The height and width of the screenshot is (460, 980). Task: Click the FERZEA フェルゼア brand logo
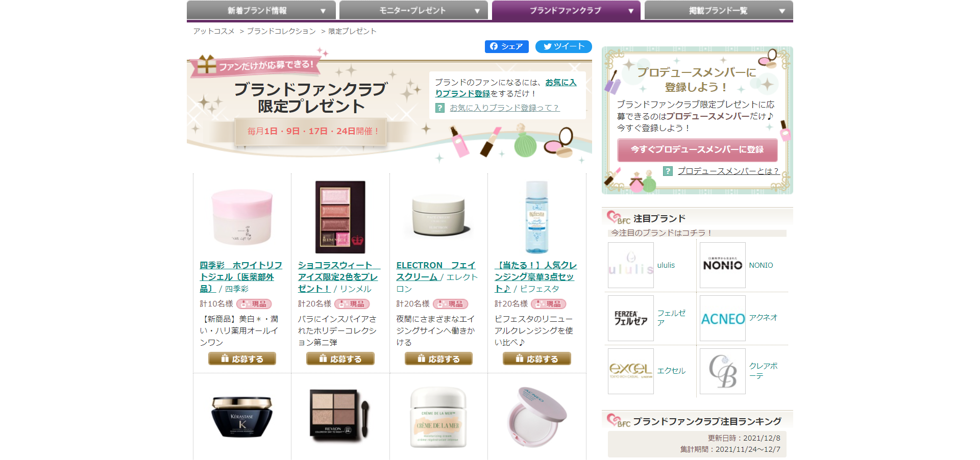631,318
